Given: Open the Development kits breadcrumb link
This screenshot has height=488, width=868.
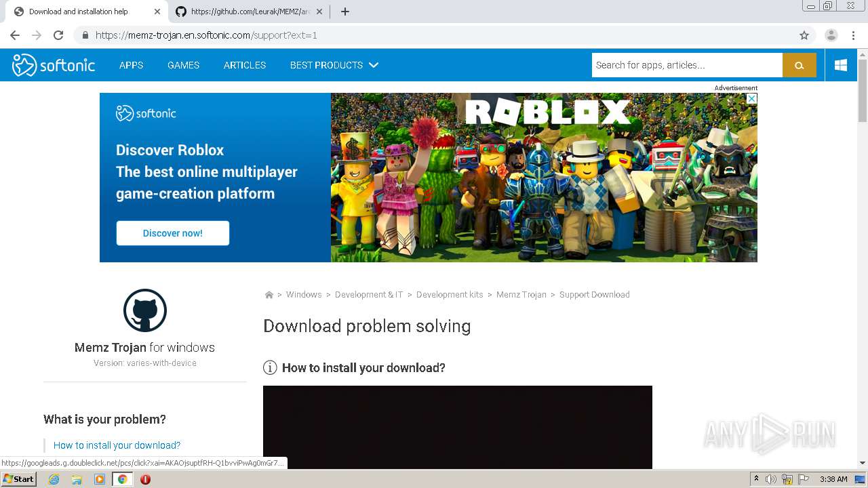Looking at the screenshot, I should point(450,295).
